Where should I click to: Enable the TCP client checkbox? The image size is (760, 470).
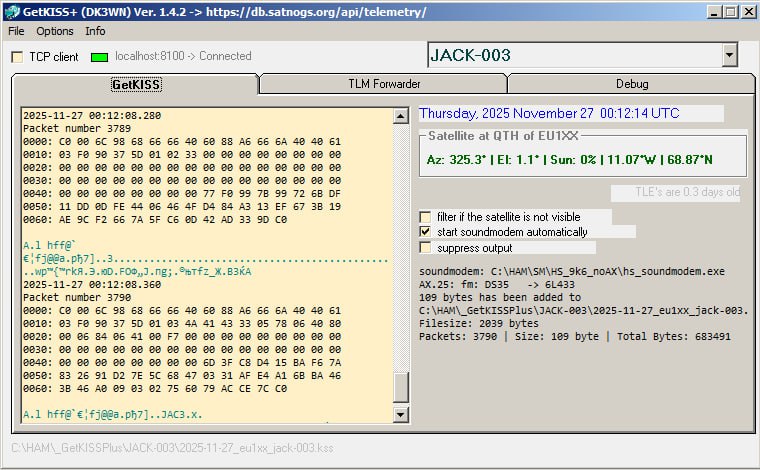pyautogui.click(x=17, y=57)
